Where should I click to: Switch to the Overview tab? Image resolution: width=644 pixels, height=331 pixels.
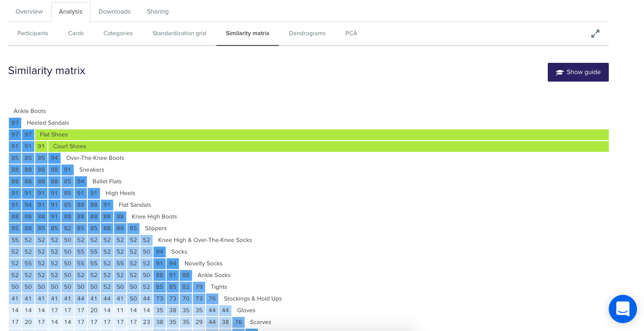click(29, 11)
